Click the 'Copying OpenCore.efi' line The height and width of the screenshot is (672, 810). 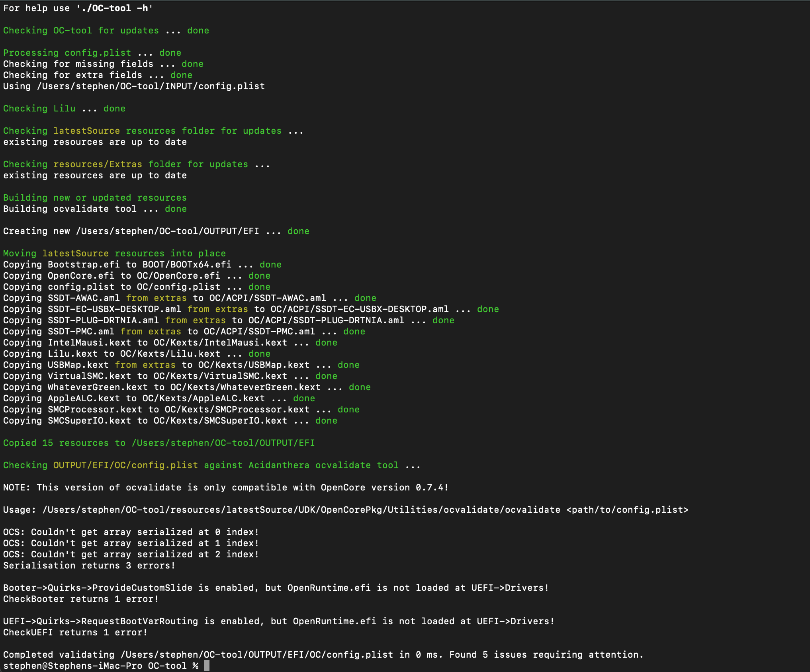(137, 275)
